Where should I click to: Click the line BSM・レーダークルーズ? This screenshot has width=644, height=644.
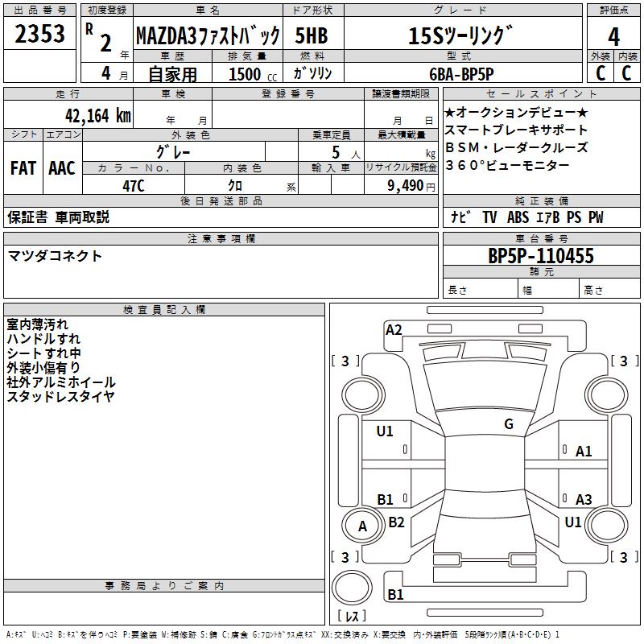tap(517, 147)
